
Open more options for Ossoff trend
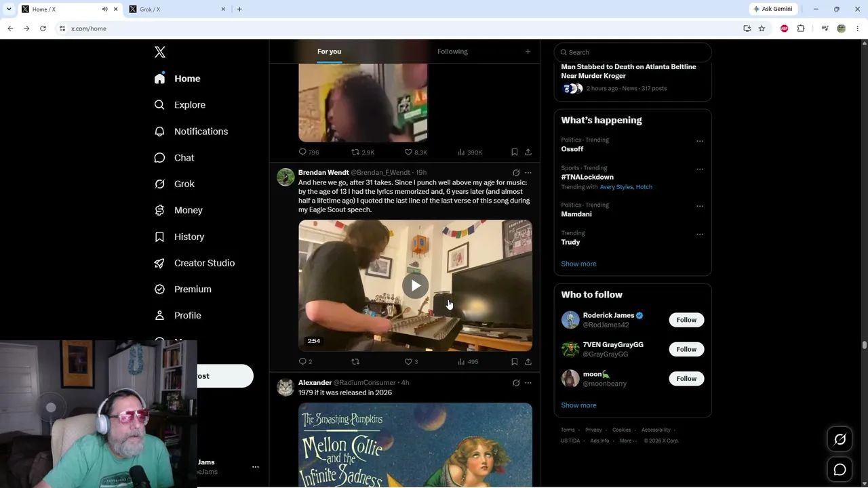(700, 141)
